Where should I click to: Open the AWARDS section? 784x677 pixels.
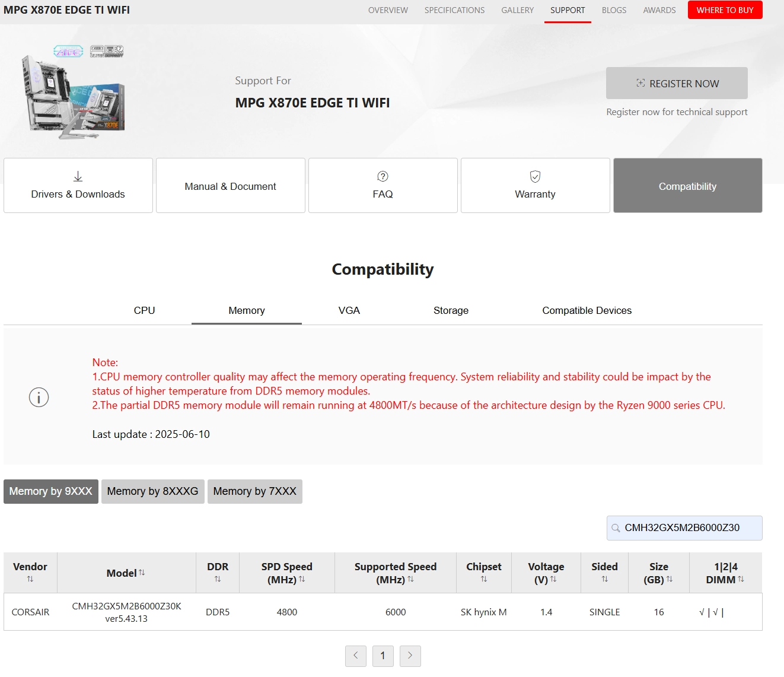click(659, 10)
